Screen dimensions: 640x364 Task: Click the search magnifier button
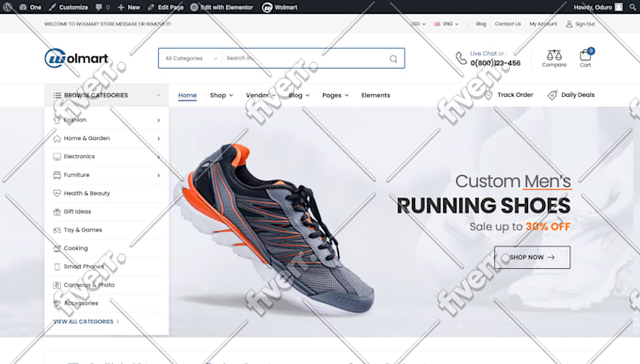(x=393, y=58)
